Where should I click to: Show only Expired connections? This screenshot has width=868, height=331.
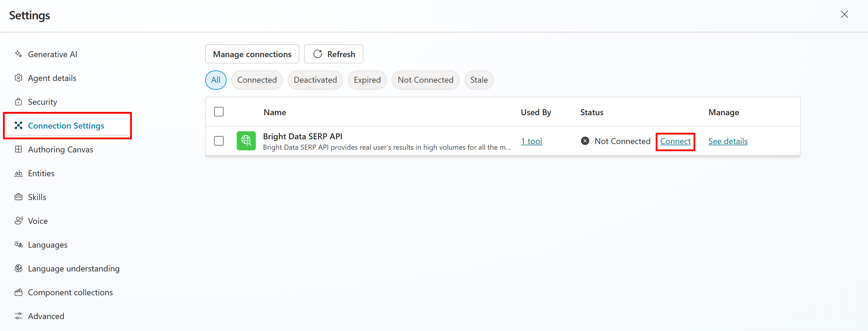[367, 80]
